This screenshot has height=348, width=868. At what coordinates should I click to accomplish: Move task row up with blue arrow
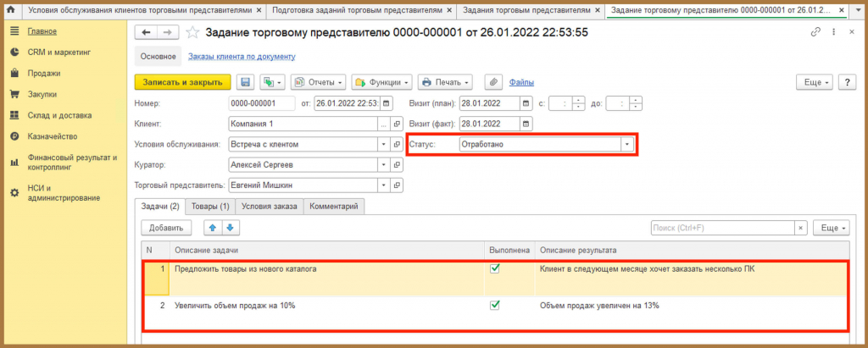coord(213,228)
